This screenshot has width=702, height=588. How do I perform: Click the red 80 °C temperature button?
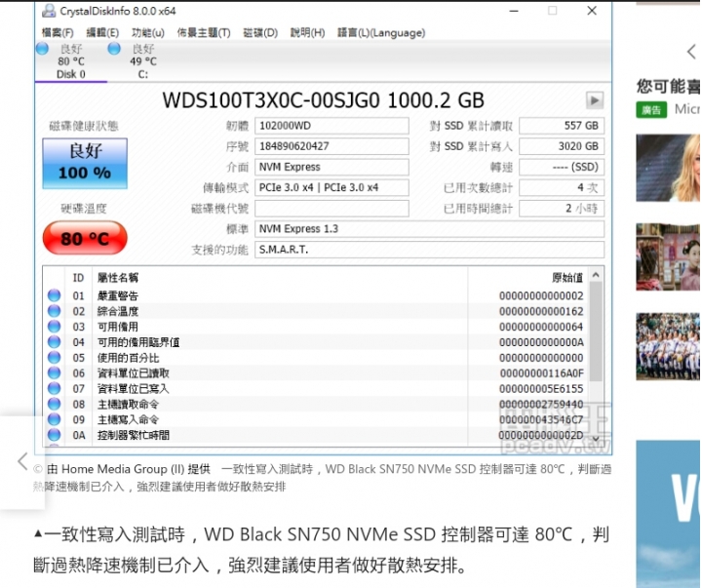[x=85, y=238]
